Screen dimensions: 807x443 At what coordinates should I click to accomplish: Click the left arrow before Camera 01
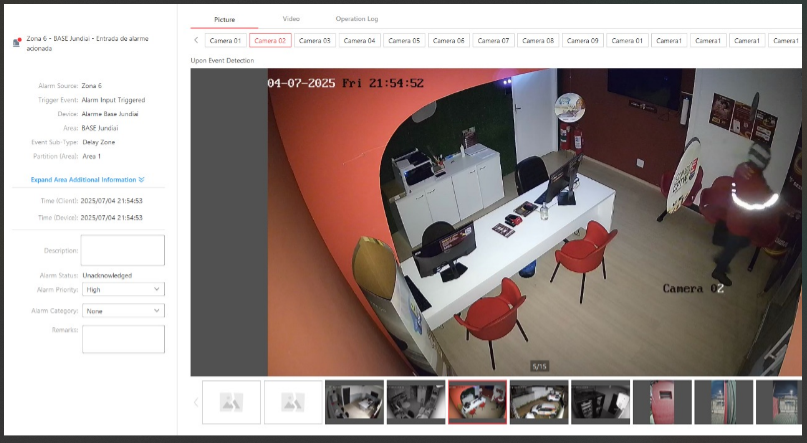(196, 41)
